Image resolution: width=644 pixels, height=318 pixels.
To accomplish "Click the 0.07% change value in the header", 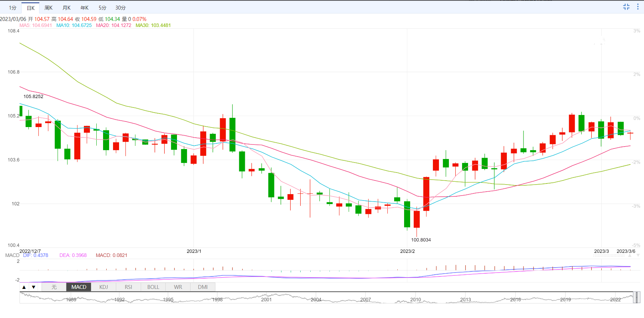I will point(139,19).
